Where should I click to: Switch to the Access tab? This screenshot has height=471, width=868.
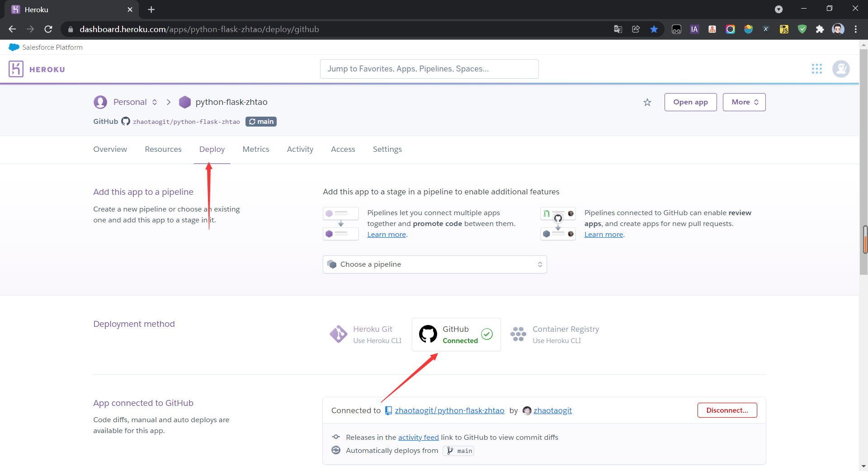click(343, 149)
